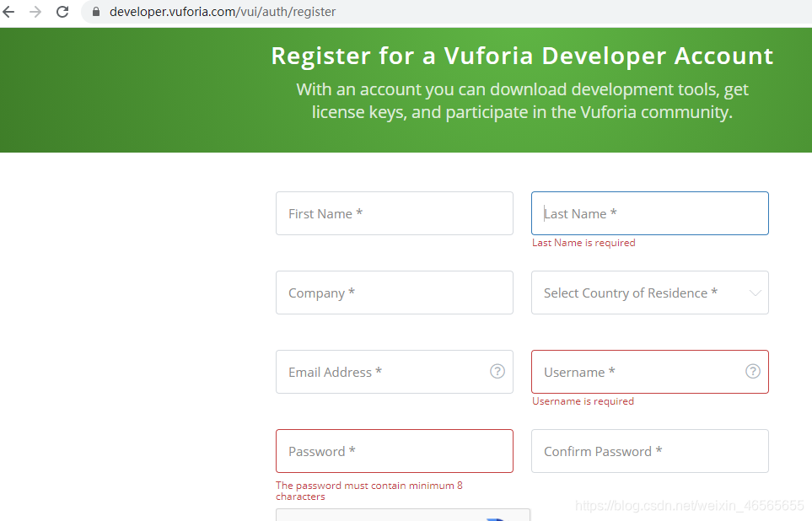Go back using browser back arrow
This screenshot has width=812, height=521.
(8, 12)
